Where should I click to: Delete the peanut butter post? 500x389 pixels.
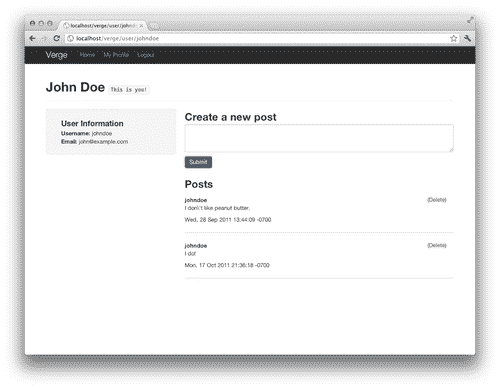(437, 200)
